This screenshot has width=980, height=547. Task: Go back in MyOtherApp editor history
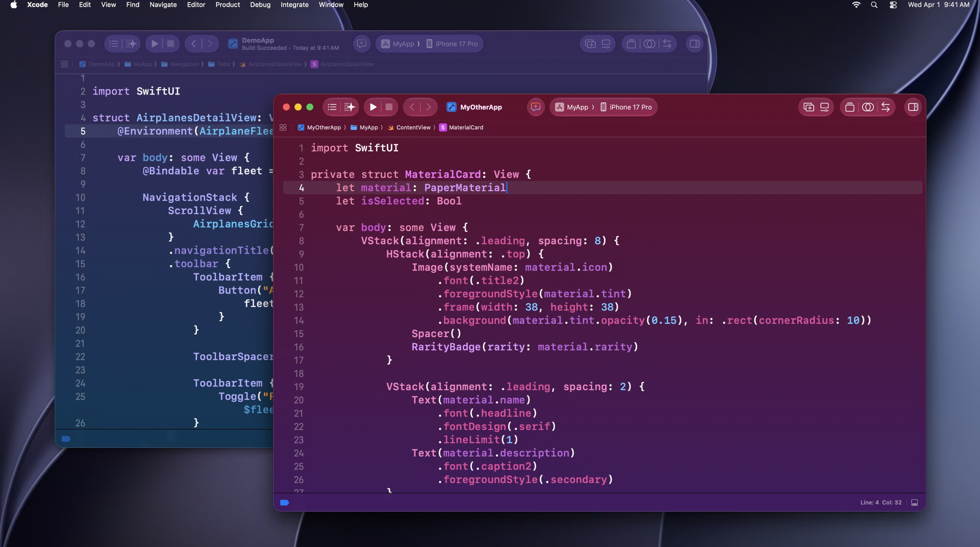pos(412,107)
